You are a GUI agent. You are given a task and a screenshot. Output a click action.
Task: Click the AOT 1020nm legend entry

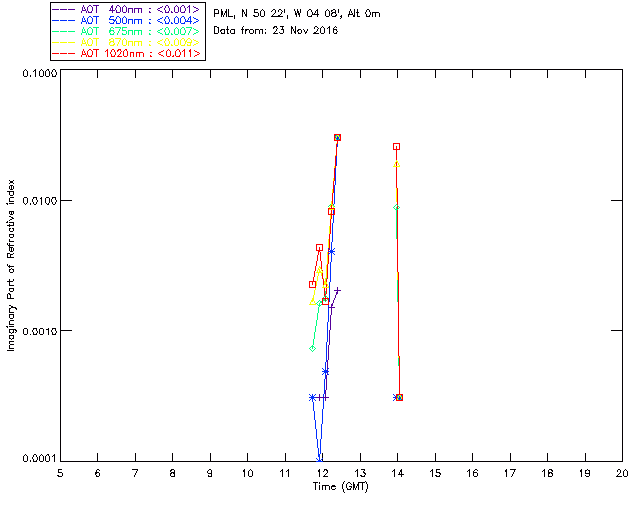click(x=127, y=53)
